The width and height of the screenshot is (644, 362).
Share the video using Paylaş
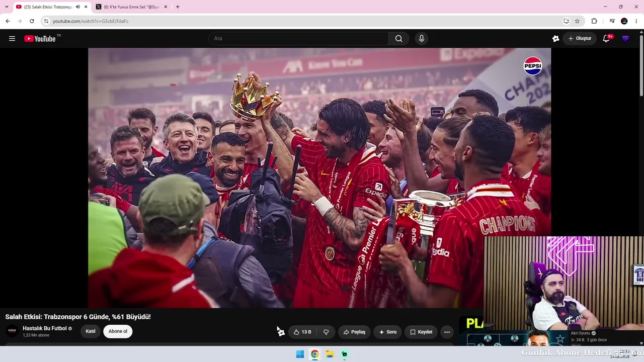pyautogui.click(x=354, y=332)
